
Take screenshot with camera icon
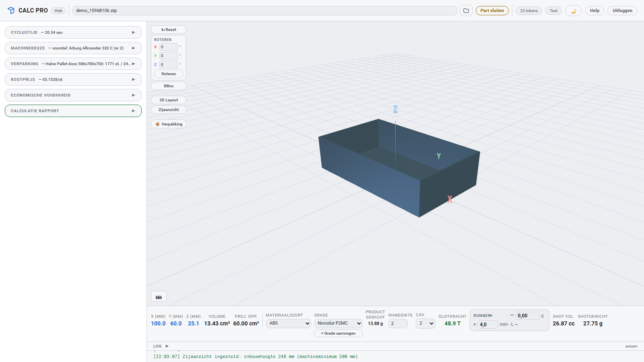(x=159, y=297)
